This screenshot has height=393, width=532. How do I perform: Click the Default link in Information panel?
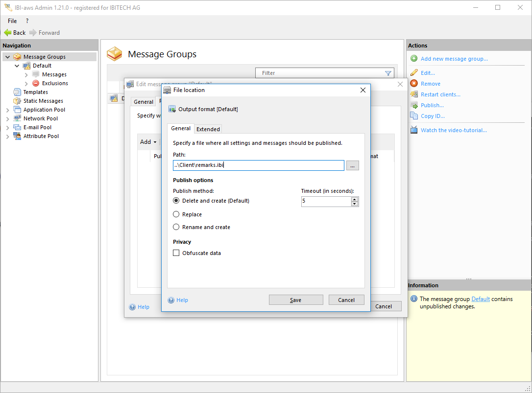(480, 299)
